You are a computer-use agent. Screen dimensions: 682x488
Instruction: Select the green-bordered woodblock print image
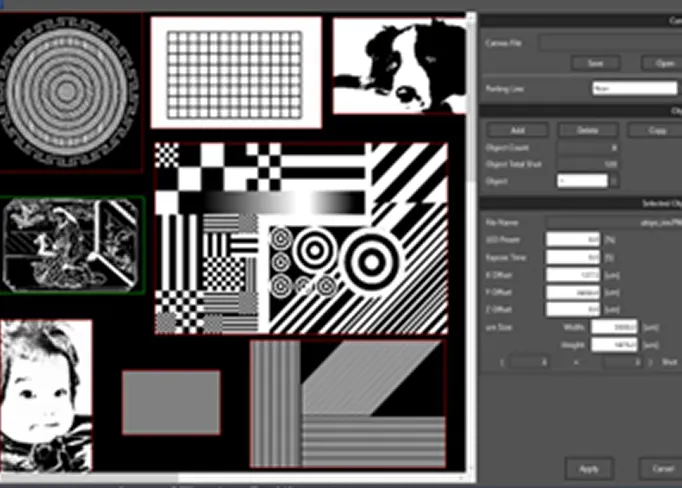point(71,245)
